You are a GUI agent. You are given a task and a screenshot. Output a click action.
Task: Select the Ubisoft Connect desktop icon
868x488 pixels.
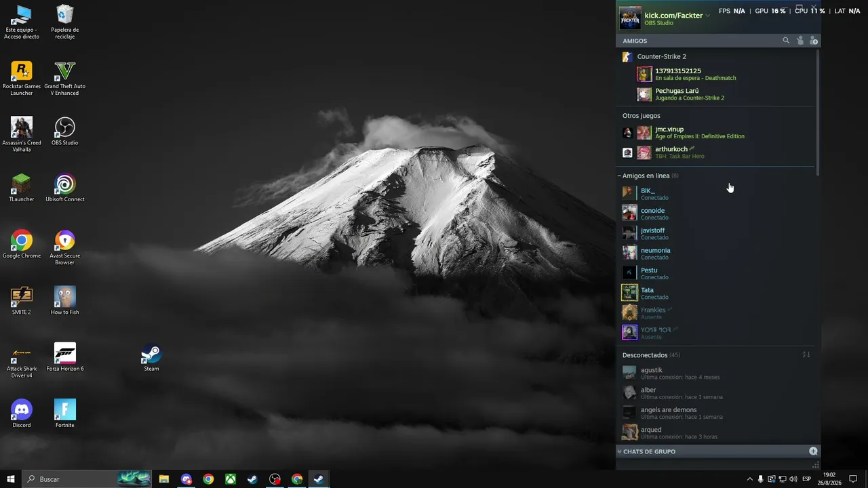point(65,188)
